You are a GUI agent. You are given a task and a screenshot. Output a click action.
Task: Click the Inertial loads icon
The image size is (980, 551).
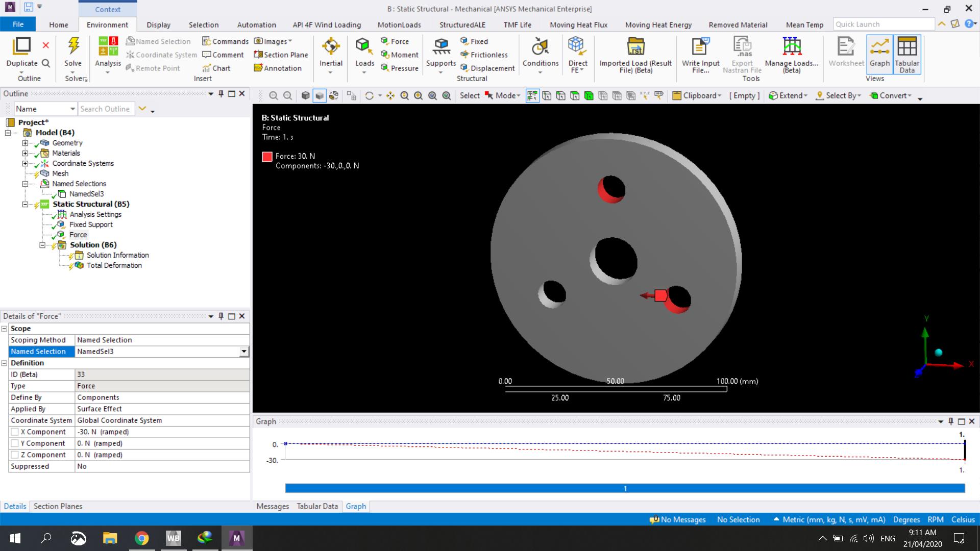tap(331, 47)
